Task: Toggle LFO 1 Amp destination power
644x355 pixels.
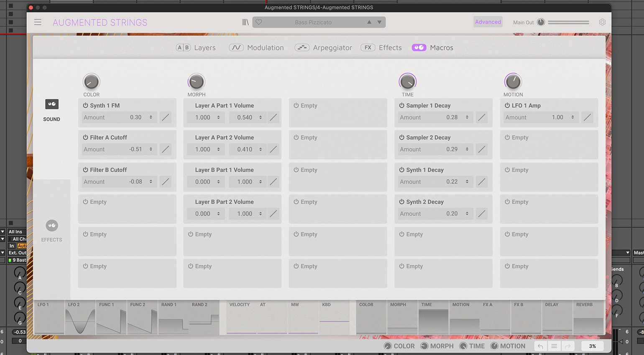Action: [507, 106]
